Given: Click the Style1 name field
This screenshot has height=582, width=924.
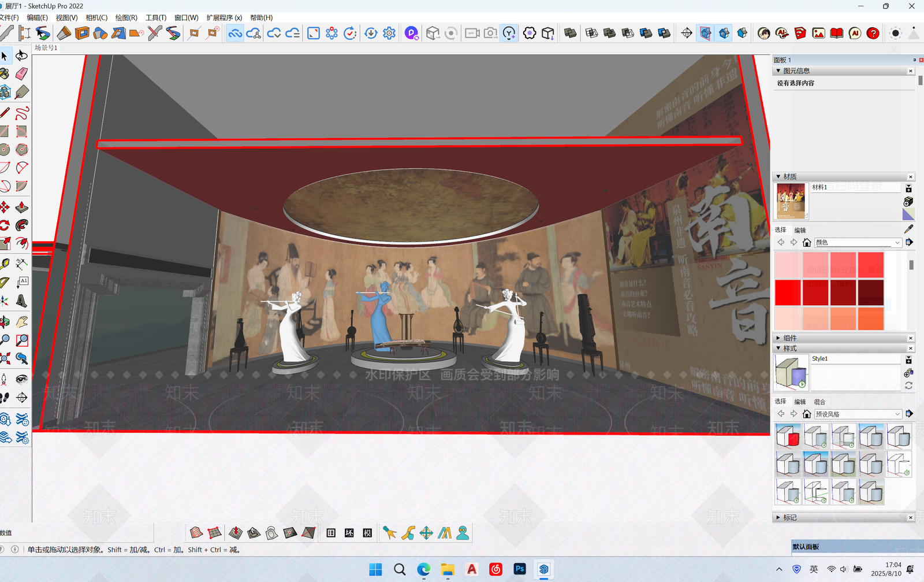Looking at the screenshot, I should click(856, 359).
